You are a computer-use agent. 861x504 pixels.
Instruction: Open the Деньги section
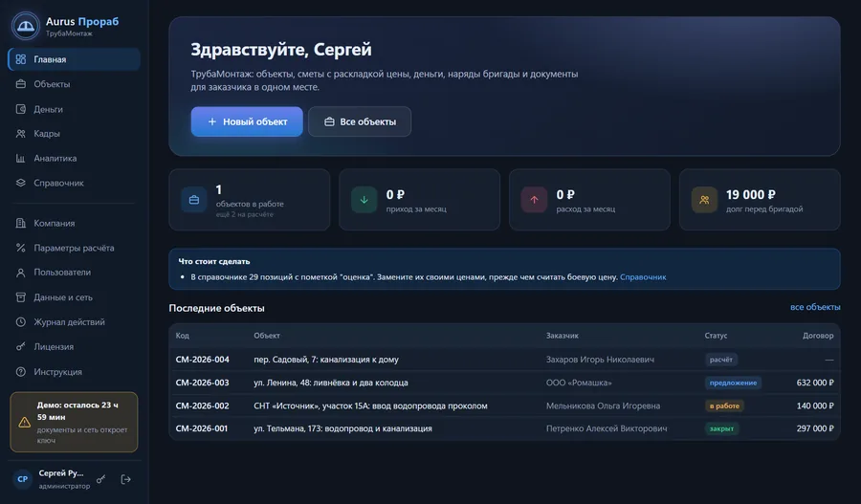[x=74, y=109]
